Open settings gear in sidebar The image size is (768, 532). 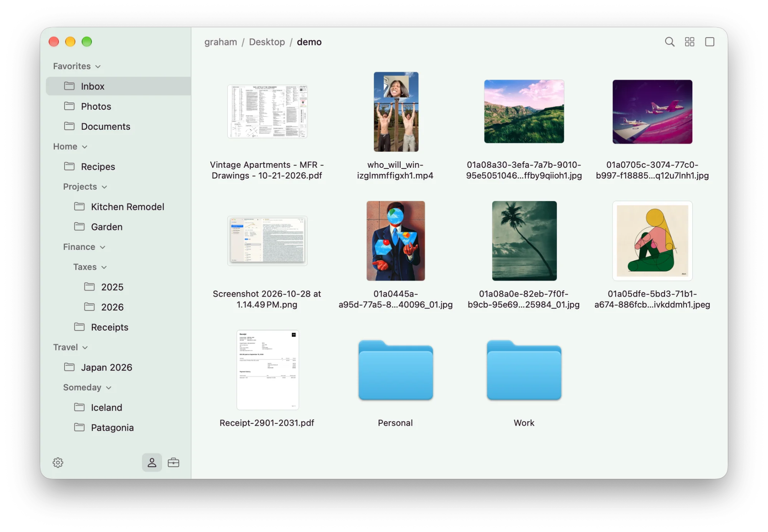tap(58, 463)
